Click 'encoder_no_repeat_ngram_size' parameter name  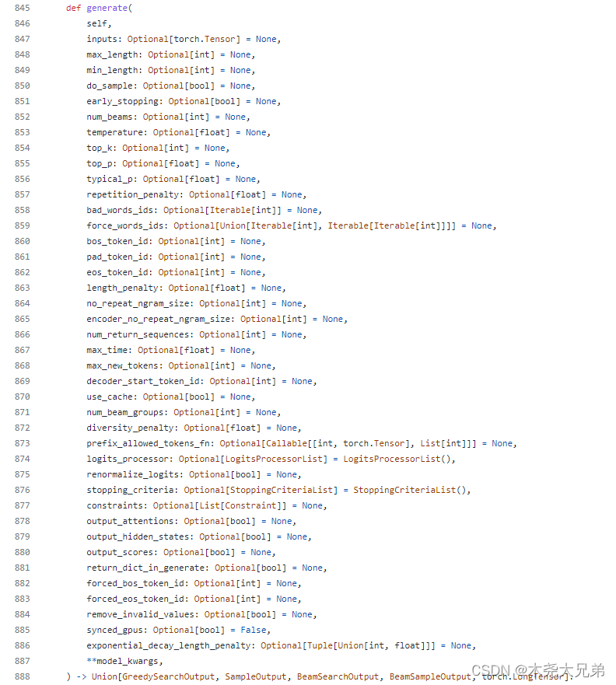(158, 319)
